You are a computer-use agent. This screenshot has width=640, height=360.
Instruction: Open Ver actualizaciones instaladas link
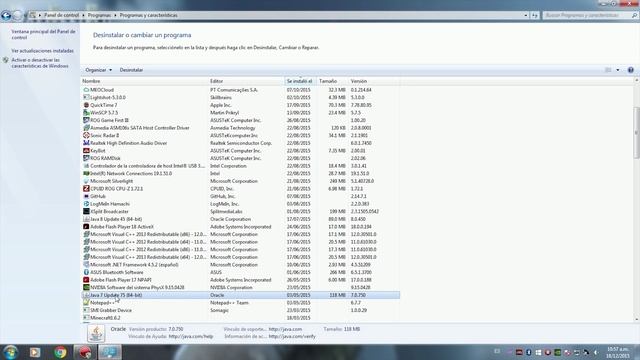click(42, 51)
